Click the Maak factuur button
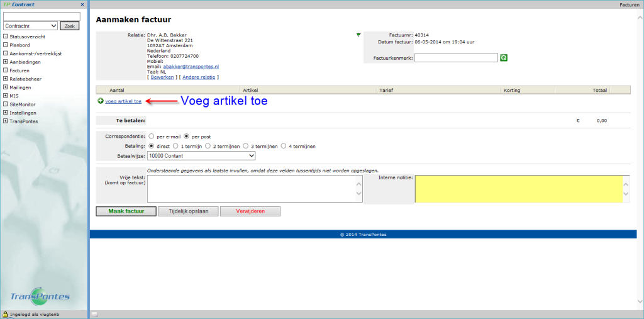 click(126, 211)
